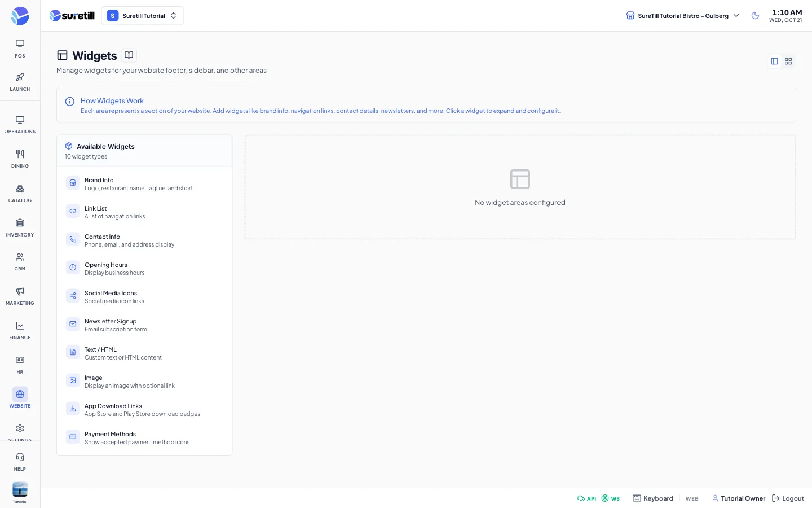This screenshot has height=508, width=812.
Task: Open the CRM section
Action: [20, 262]
